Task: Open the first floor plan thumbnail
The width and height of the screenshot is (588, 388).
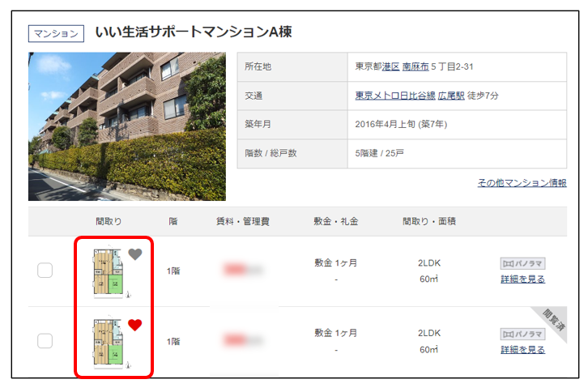Action: (108, 272)
